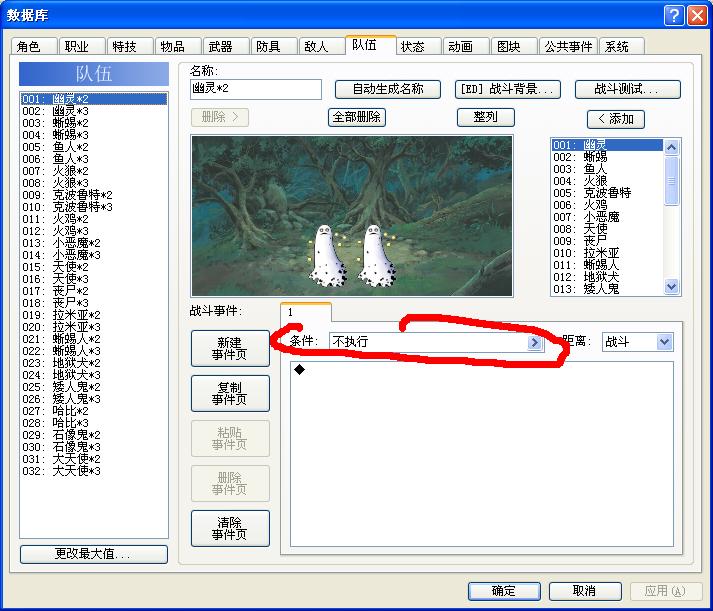Switch to the 图块 tab
Screen dimensions: 713x611
click(514, 46)
